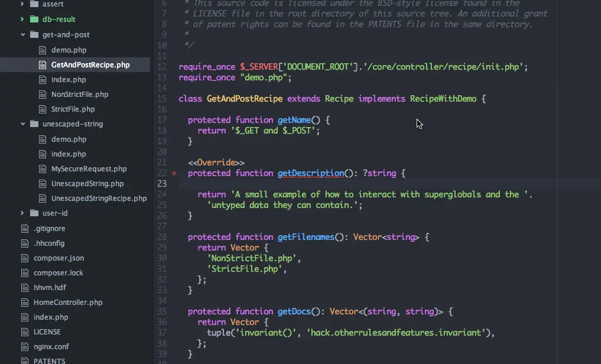Open the .gitignore file
This screenshot has height=364, width=601.
(x=50, y=228)
